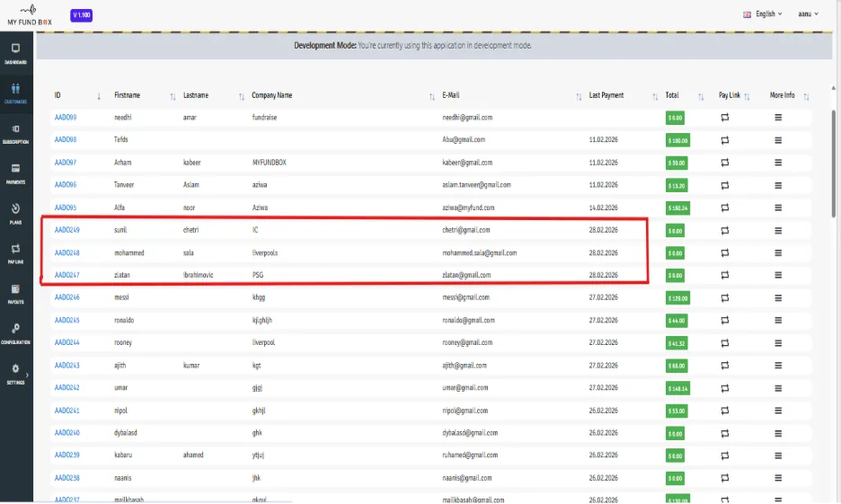Open more info menu for umar row
The width and height of the screenshot is (841, 504).
pyautogui.click(x=778, y=388)
